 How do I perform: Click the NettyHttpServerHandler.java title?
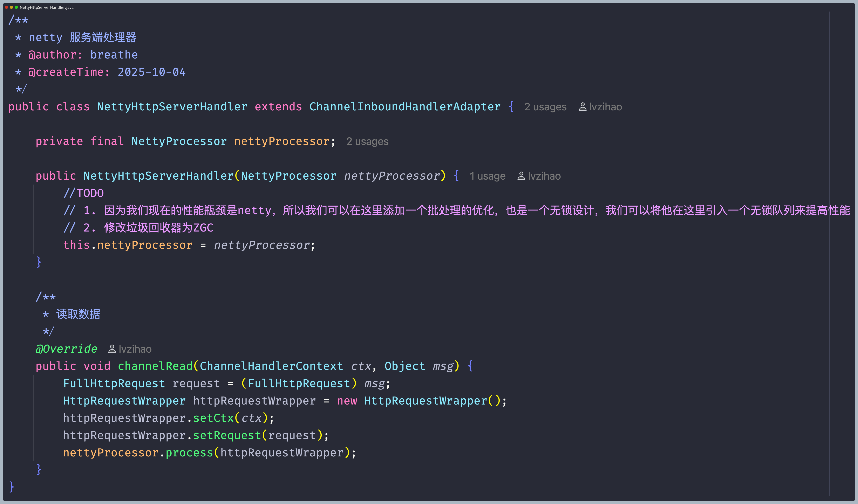tap(47, 7)
